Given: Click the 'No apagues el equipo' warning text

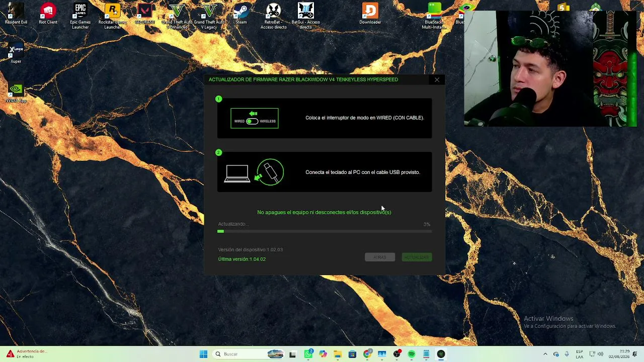Looking at the screenshot, I should [324, 213].
